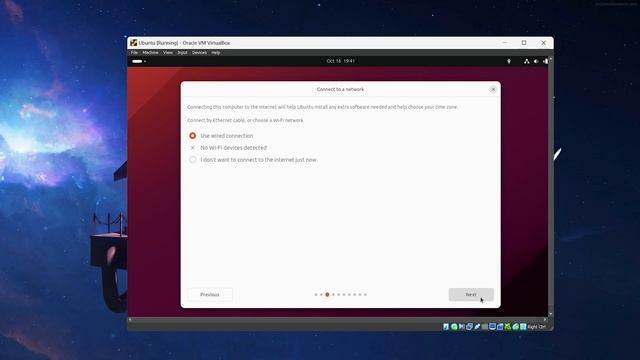
Task: Click the active orange page indicator dot
Action: 327,294
